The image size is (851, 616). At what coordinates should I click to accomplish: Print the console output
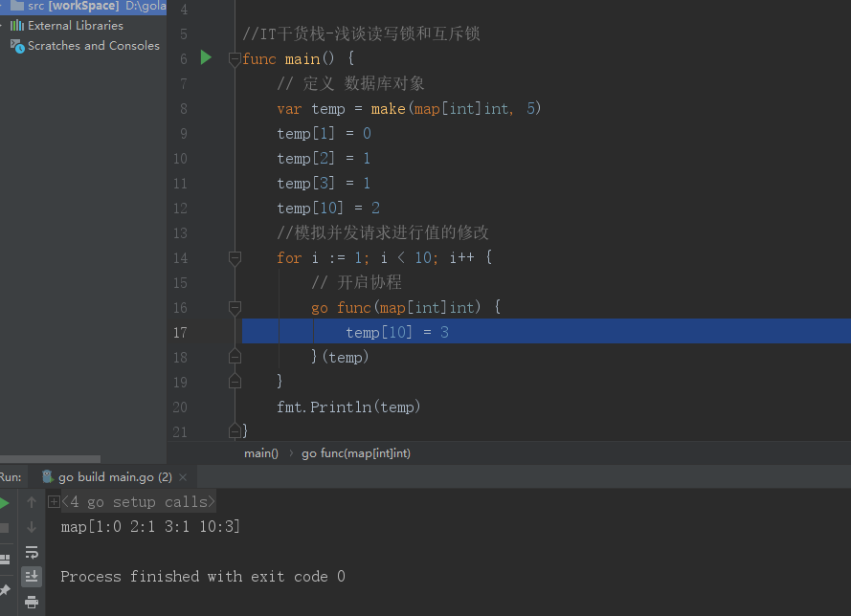coord(32,602)
